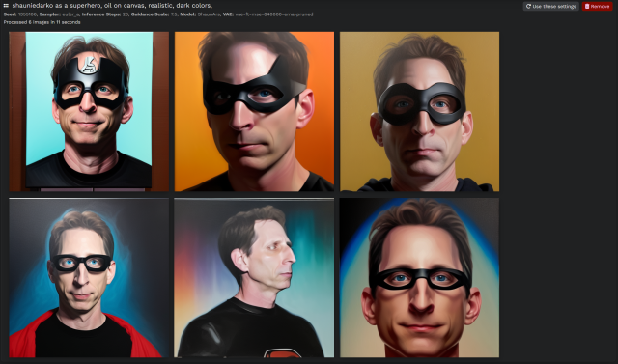Click the drag handle icon beside the prompt

tap(6, 6)
